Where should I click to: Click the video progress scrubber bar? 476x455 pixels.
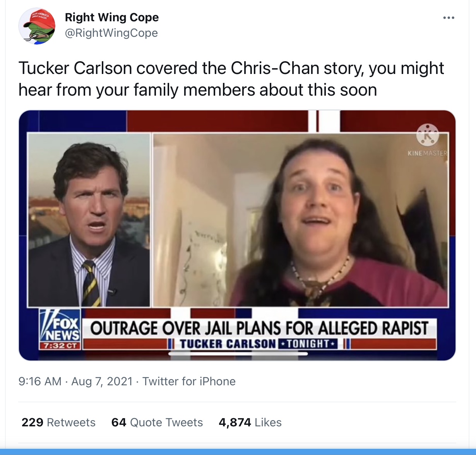click(238, 354)
